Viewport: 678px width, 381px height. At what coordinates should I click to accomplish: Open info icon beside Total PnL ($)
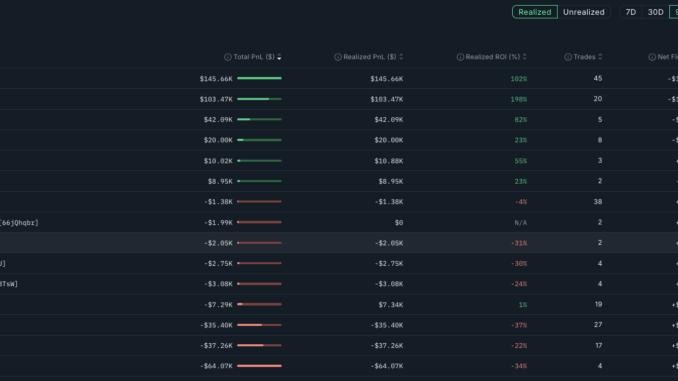pyautogui.click(x=227, y=57)
